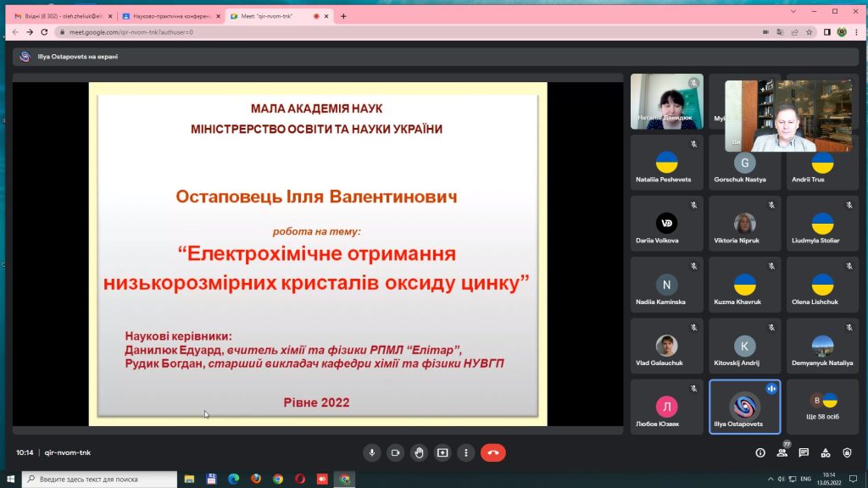Raise hand in the meeting

point(419,452)
